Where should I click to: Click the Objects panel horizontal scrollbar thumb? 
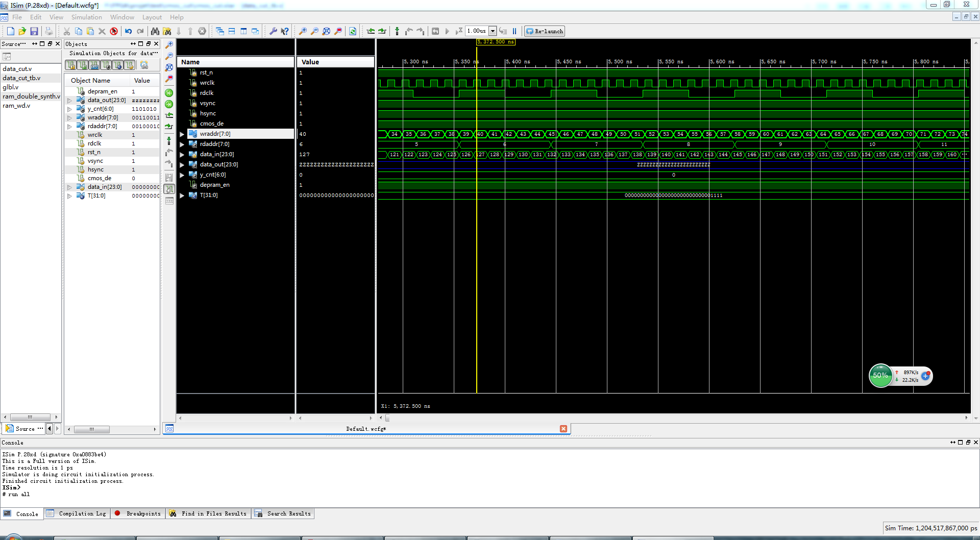pos(92,429)
